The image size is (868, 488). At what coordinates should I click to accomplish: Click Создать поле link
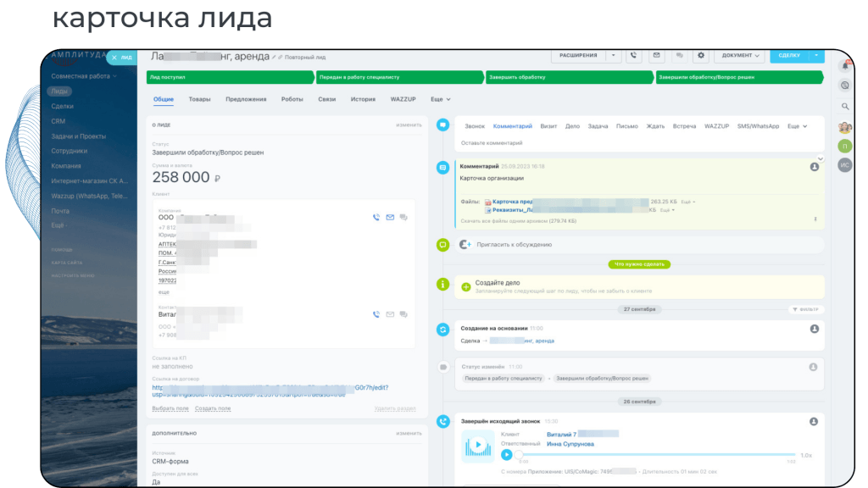pyautogui.click(x=213, y=408)
